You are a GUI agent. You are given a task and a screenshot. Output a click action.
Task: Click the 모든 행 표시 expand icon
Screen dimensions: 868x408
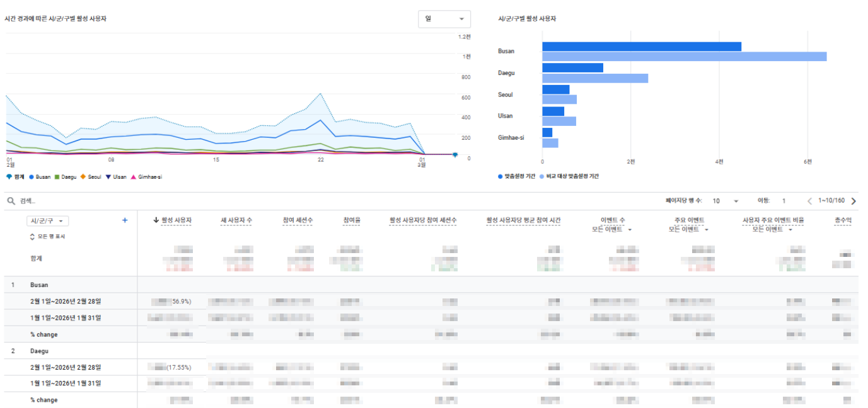click(33, 237)
